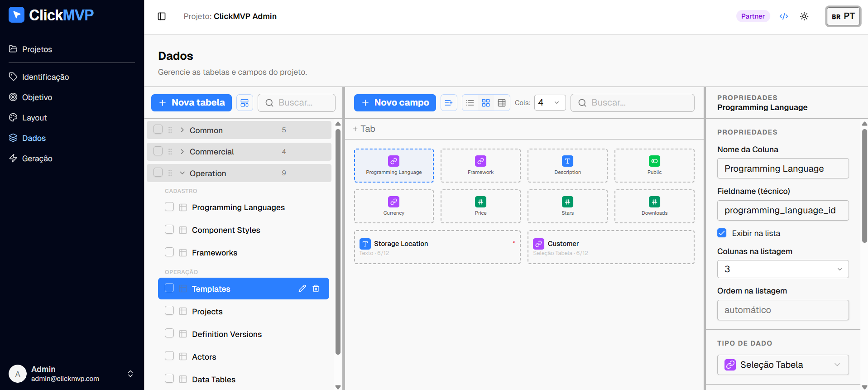Switch to table view of fields

pyautogui.click(x=502, y=103)
